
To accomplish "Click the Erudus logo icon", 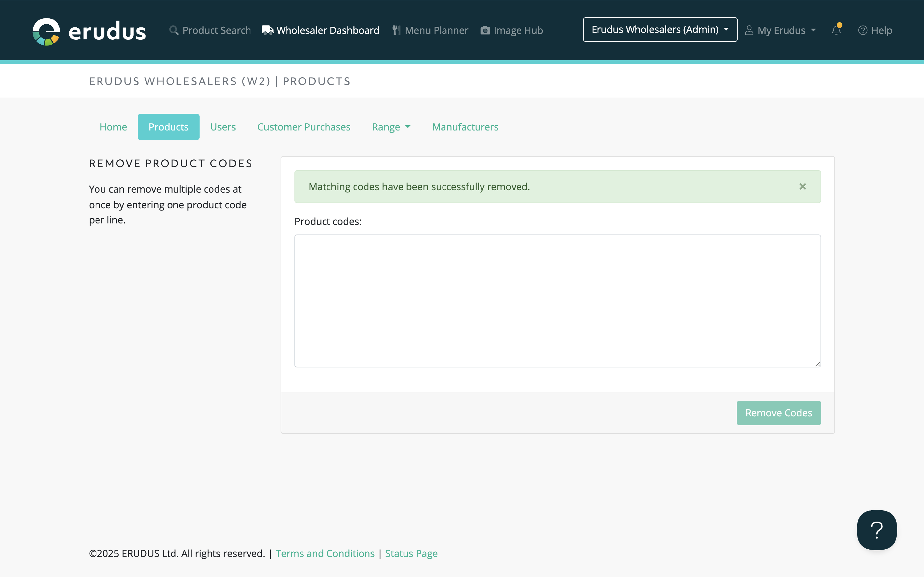I will point(46,31).
